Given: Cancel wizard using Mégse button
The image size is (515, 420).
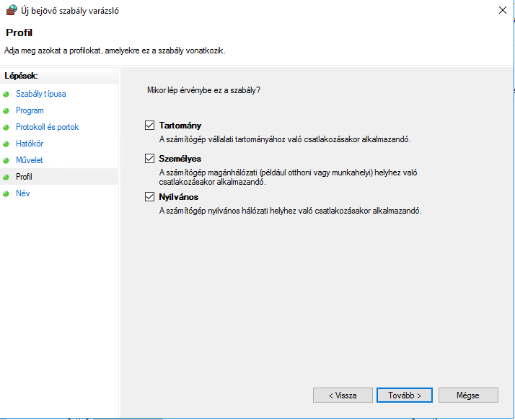Looking at the screenshot, I should tap(467, 395).
